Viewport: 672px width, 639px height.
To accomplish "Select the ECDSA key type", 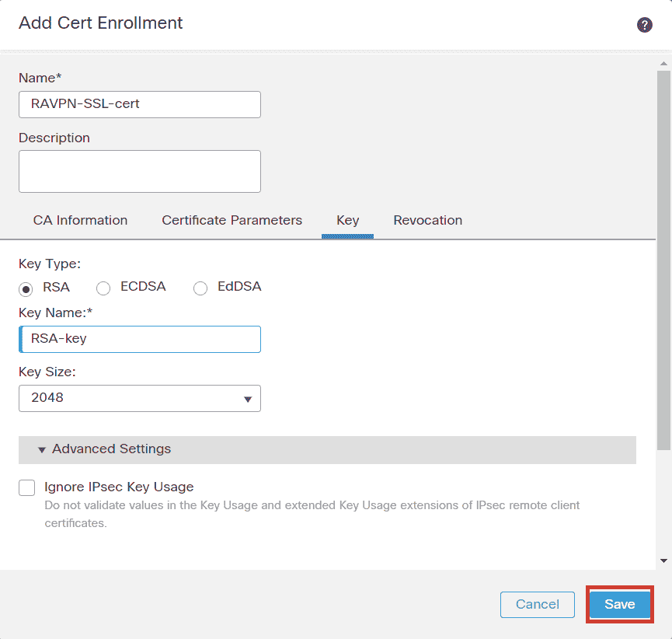I will tap(103, 288).
